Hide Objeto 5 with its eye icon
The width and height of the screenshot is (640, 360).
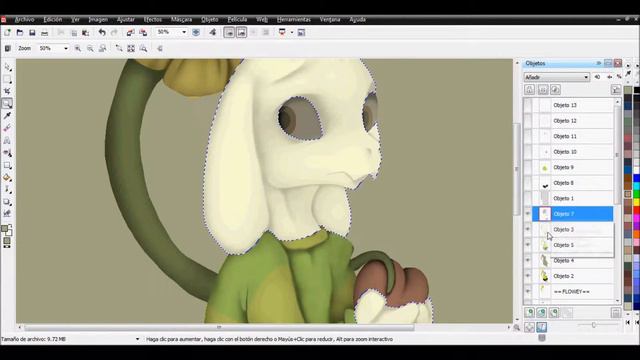pyautogui.click(x=528, y=245)
